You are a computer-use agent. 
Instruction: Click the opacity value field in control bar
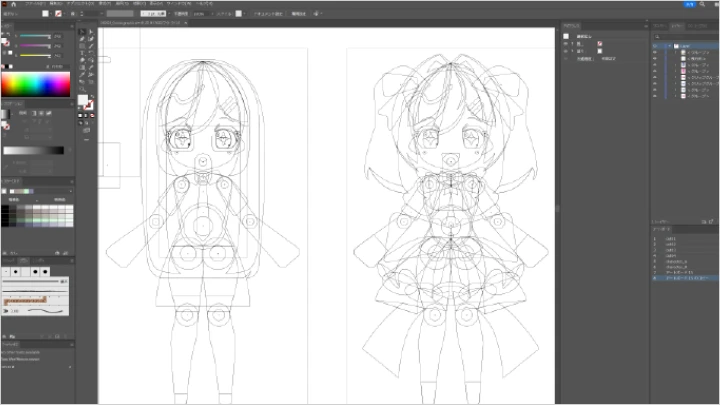coord(200,14)
